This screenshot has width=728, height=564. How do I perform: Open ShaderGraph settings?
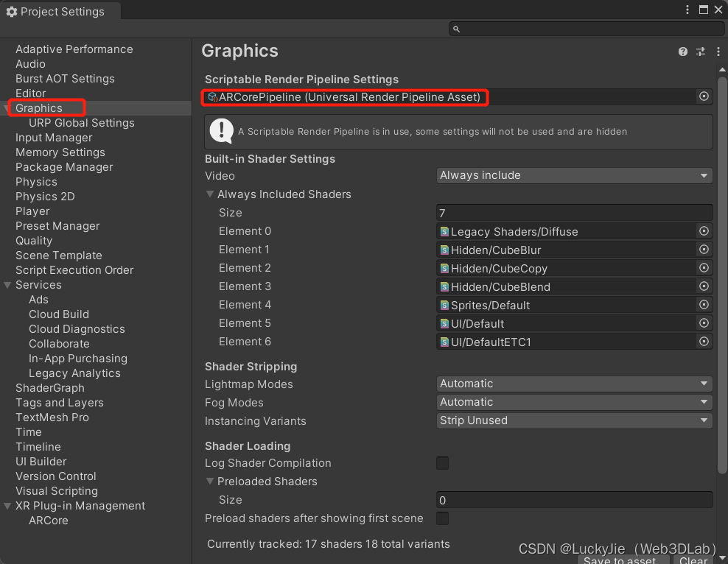point(49,388)
